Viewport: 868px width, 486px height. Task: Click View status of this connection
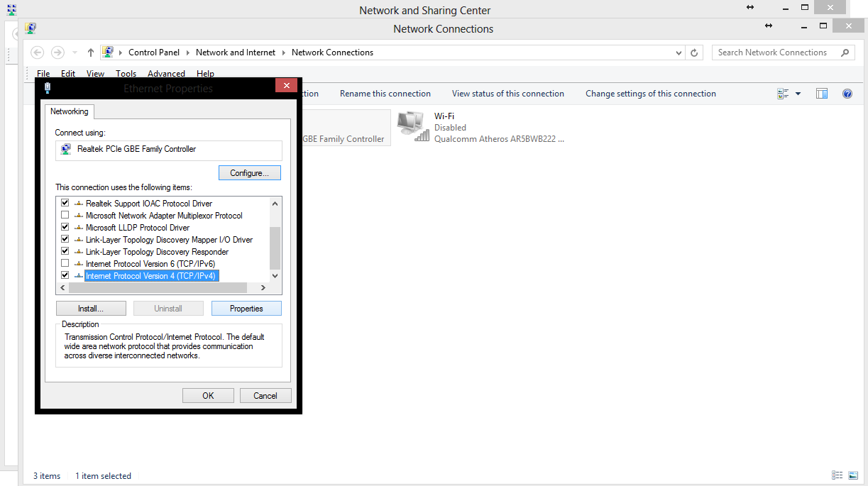pyautogui.click(x=508, y=94)
